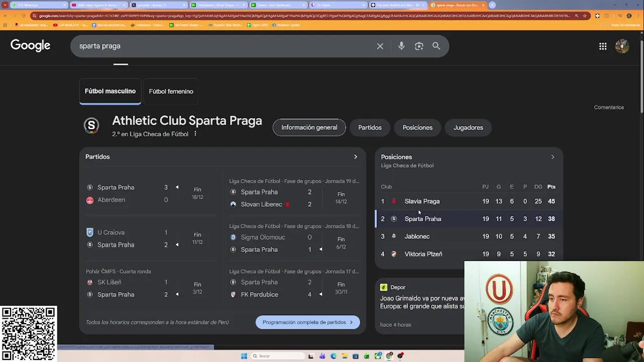Screen dimensions: 644x362
Task: Click the Sigma Olomouc team crest
Action: pyautogui.click(x=233, y=237)
